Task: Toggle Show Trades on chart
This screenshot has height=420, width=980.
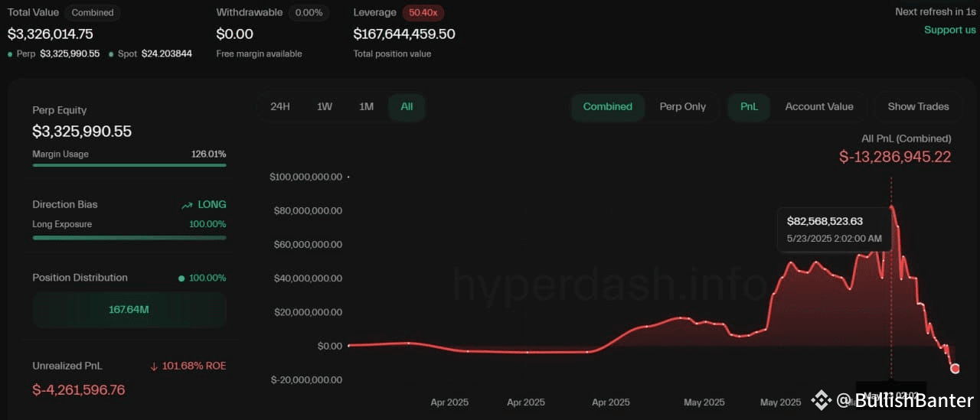Action: 918,106
